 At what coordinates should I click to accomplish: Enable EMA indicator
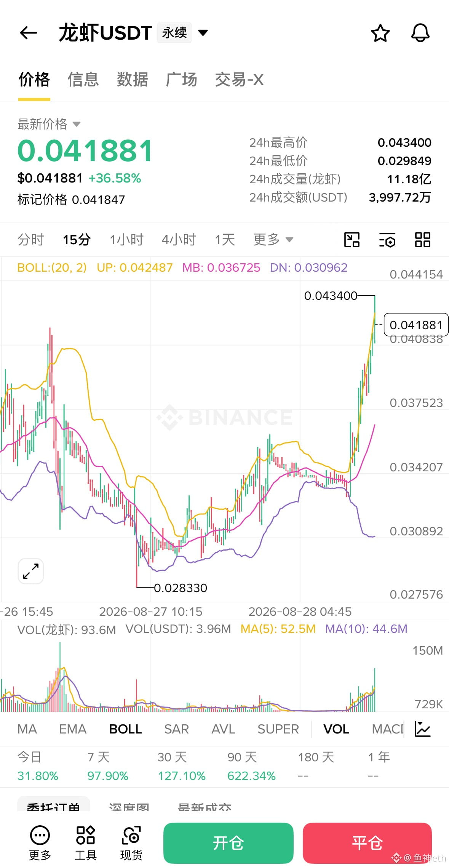point(73,729)
